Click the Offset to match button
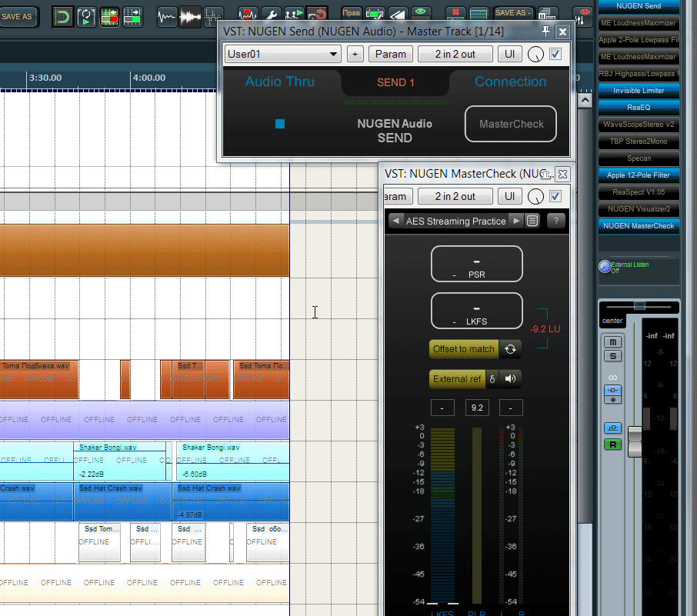The width and height of the screenshot is (697, 616). pyautogui.click(x=464, y=349)
